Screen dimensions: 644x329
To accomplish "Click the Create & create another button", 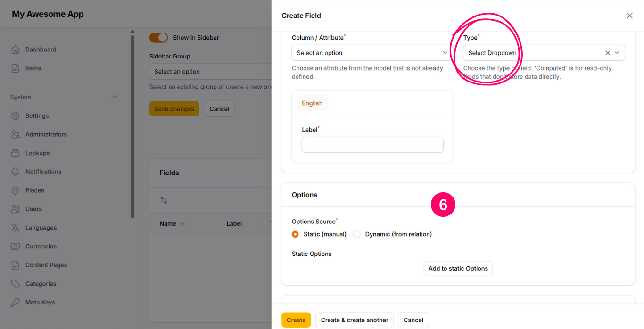I will [355, 320].
